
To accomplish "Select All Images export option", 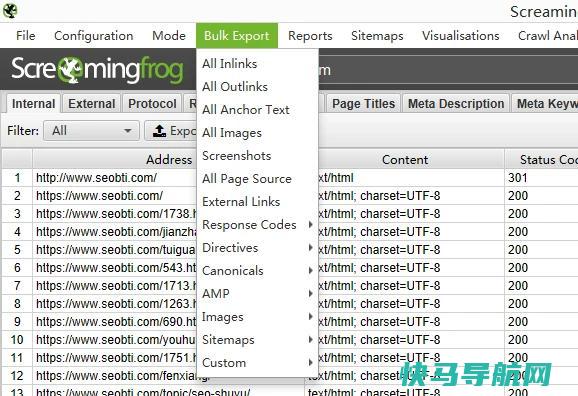I will click(x=258, y=133).
